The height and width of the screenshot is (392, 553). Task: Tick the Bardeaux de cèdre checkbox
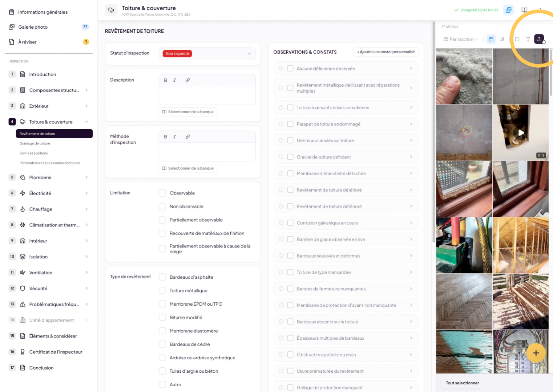(162, 344)
